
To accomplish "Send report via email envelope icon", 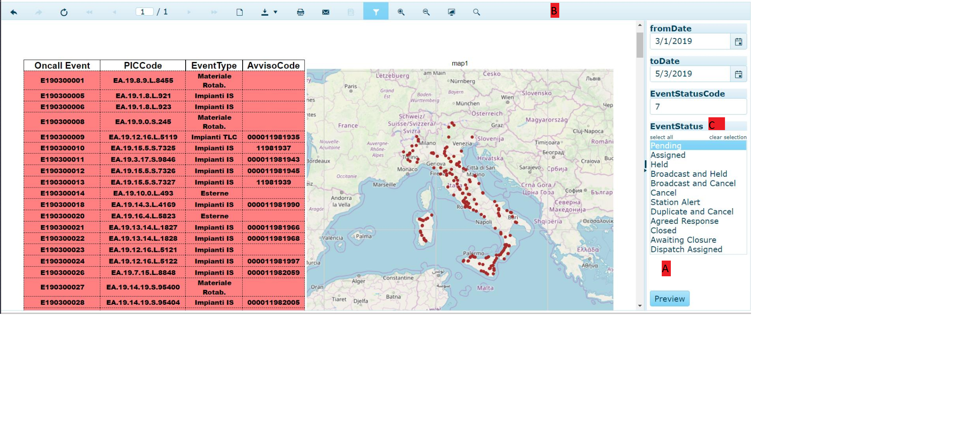I will tap(326, 12).
